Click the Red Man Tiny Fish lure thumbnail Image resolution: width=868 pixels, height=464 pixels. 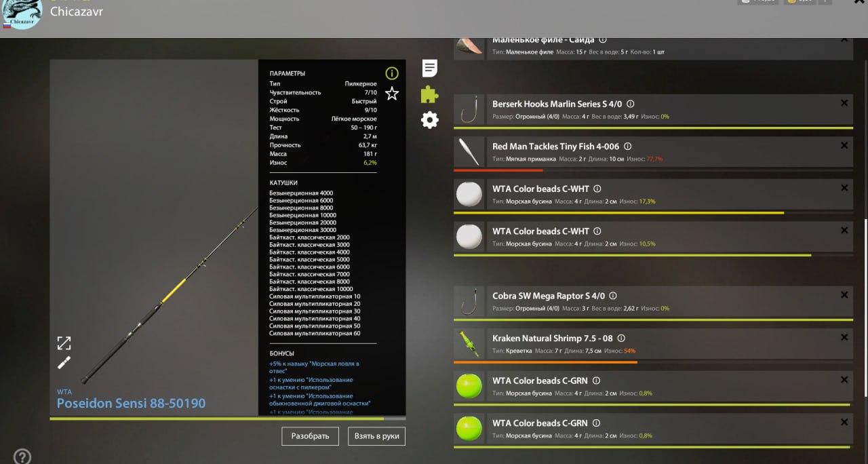point(469,152)
